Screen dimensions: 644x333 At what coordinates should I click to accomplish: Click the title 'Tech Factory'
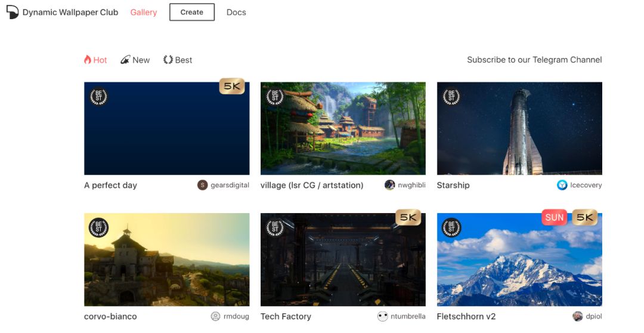point(286,316)
